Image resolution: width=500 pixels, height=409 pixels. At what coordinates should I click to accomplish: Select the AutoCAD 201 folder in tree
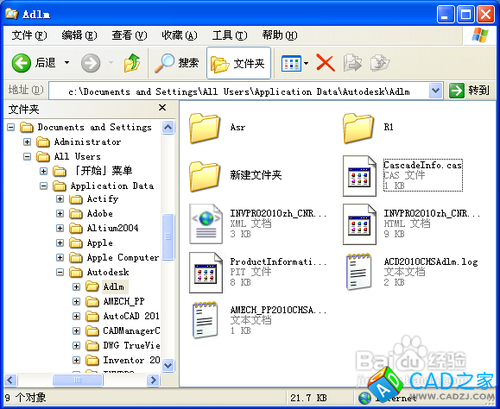pyautogui.click(x=122, y=316)
